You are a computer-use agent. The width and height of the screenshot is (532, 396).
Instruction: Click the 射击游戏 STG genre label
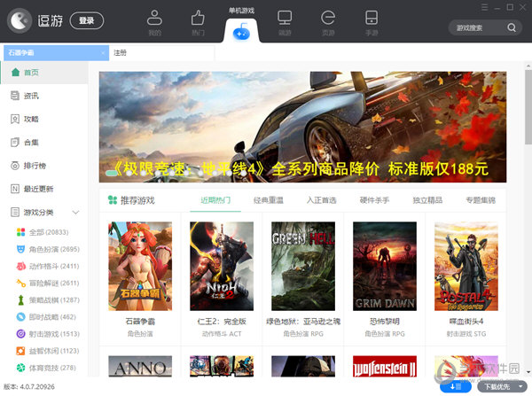(466, 334)
